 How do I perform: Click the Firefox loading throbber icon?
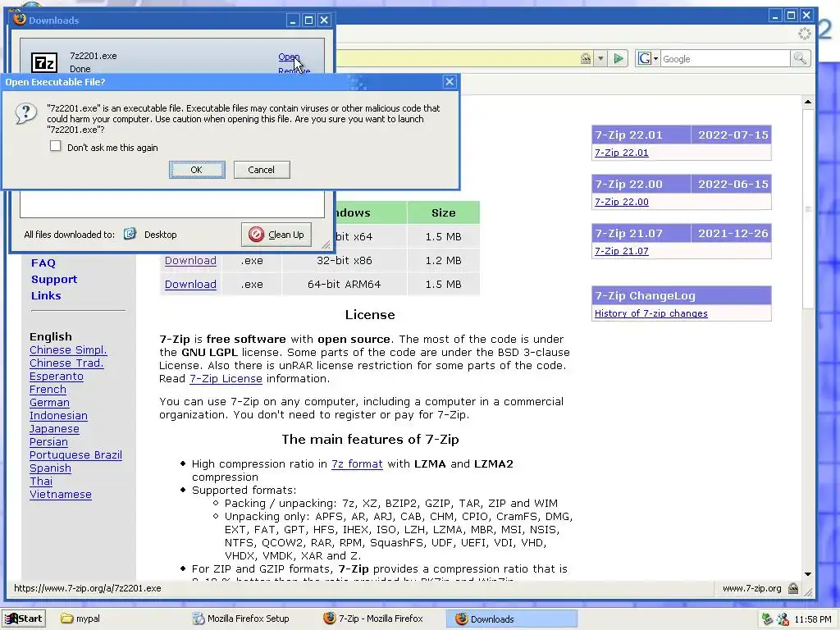click(x=804, y=34)
